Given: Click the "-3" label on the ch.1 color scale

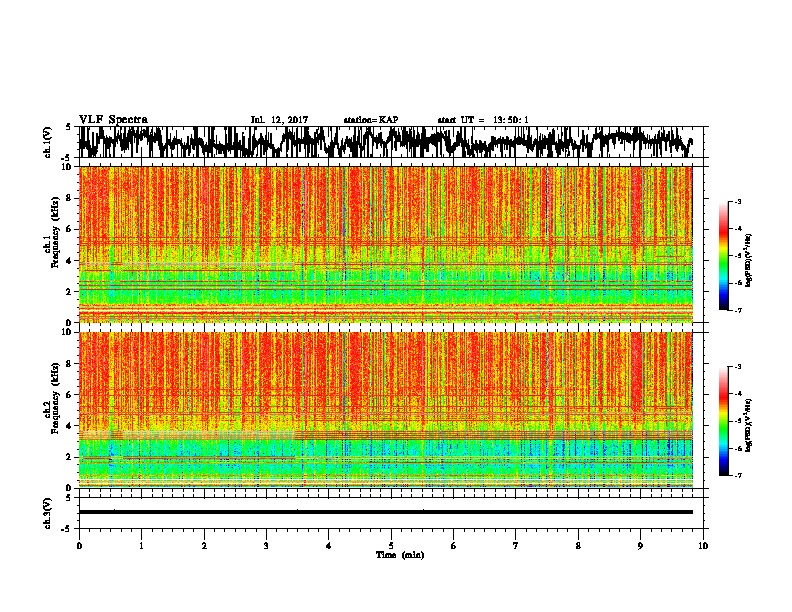Looking at the screenshot, I should 738,202.
